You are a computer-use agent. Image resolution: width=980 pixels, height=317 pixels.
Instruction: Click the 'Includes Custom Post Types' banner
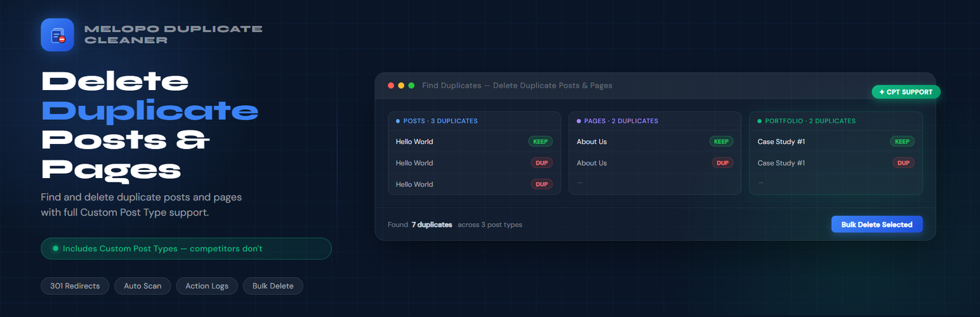pyautogui.click(x=186, y=249)
